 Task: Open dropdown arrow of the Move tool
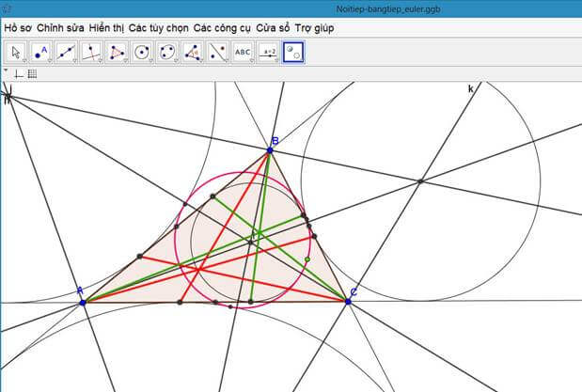[x=24, y=61]
